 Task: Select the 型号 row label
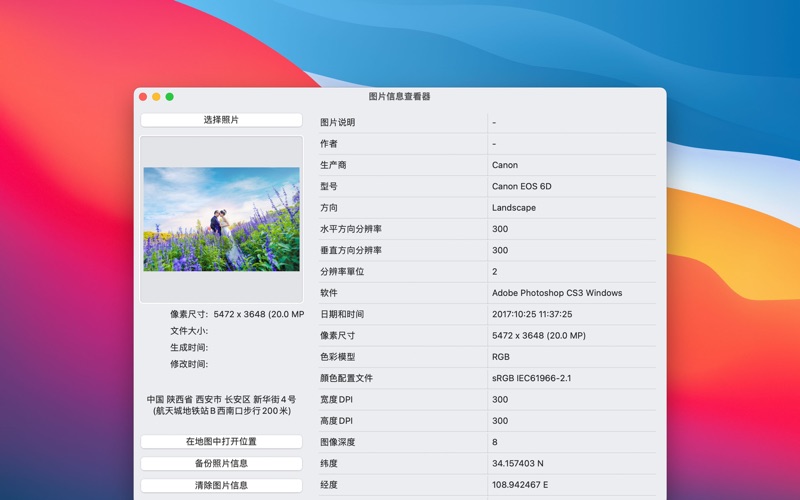tap(329, 186)
